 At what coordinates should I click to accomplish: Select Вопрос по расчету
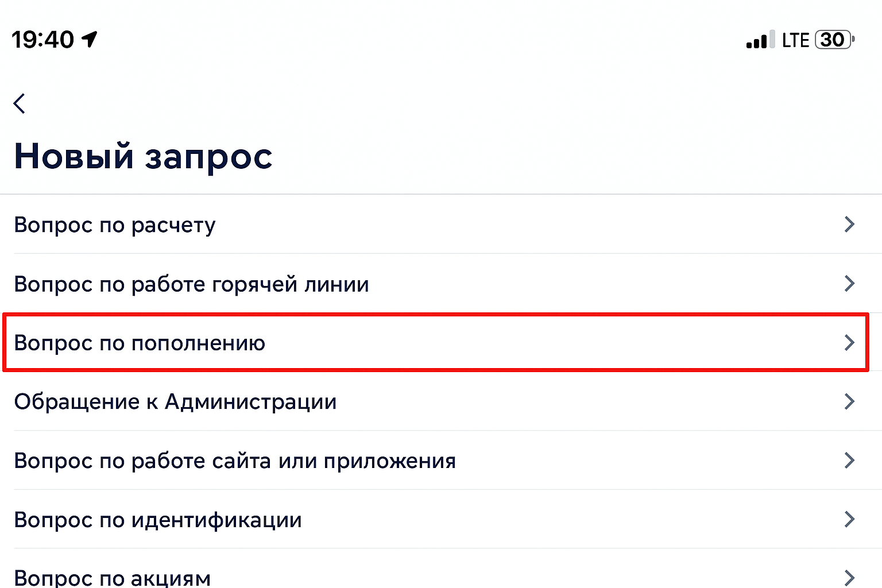pos(115,225)
